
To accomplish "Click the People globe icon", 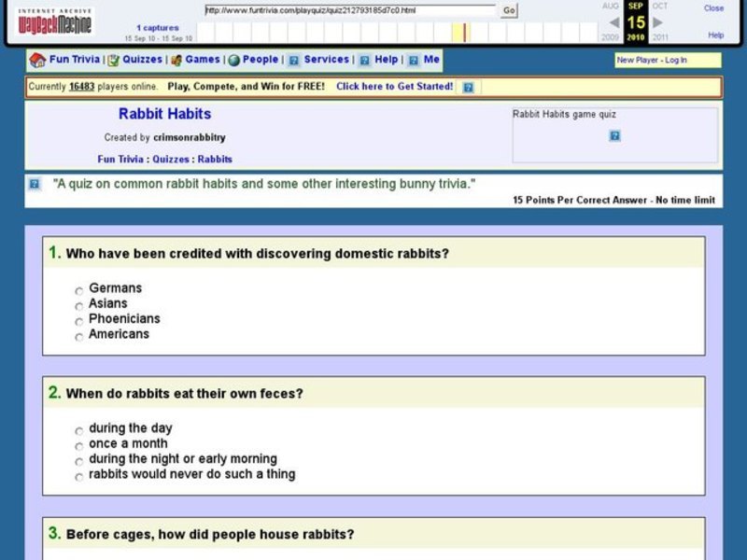I will click(233, 60).
